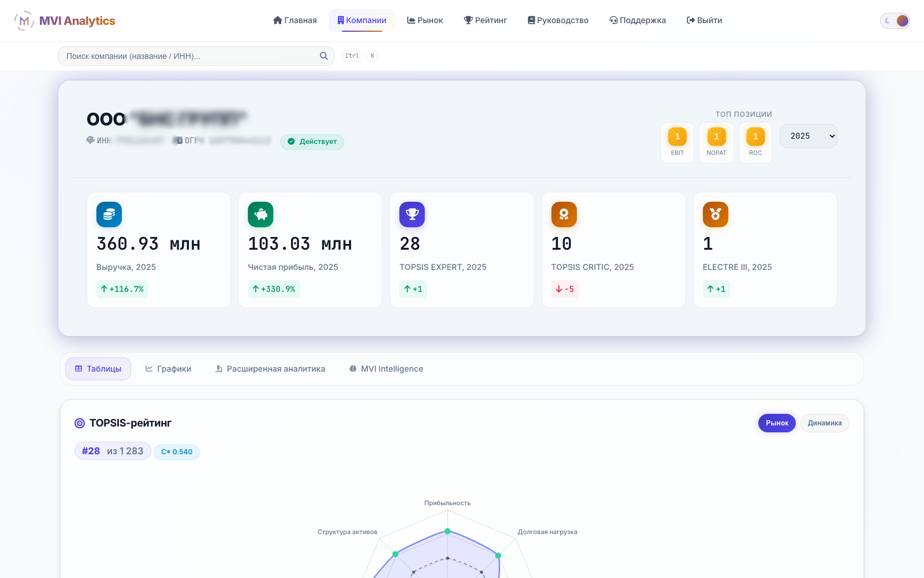Click the medal ELECTRE III icon
Screen dimensions: 924x578
[716, 214]
